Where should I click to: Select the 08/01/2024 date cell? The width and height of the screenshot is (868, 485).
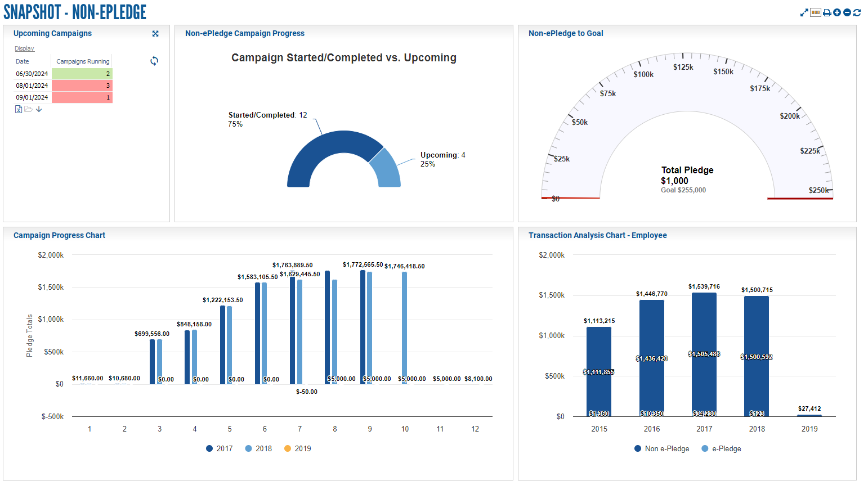tap(32, 86)
